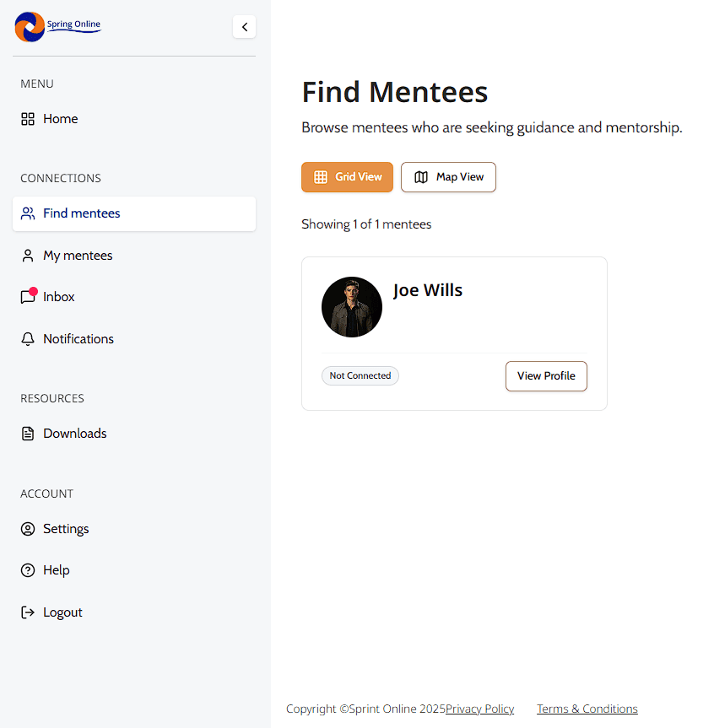Select the Find mentees people icon
Screen dimensions: 714x728
(28, 213)
